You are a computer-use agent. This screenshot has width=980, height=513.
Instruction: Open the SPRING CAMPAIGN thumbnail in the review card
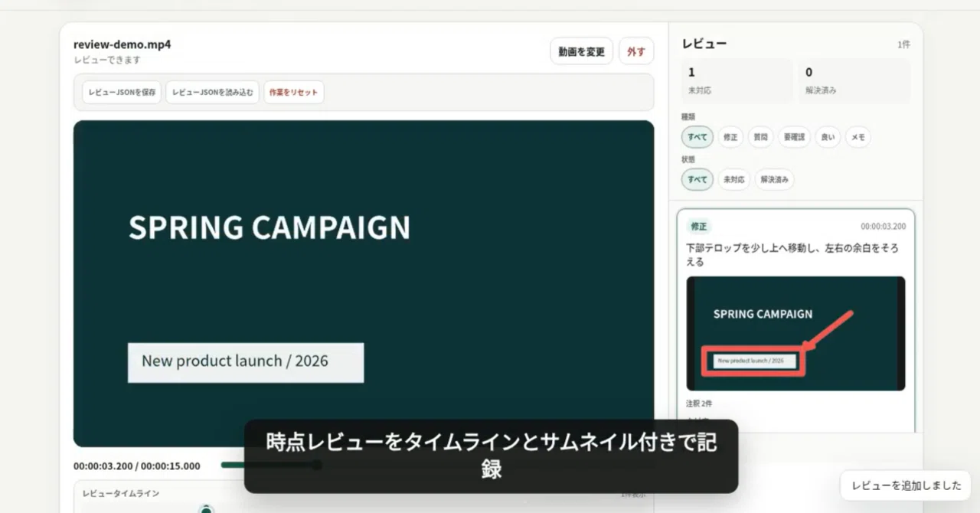click(x=795, y=333)
